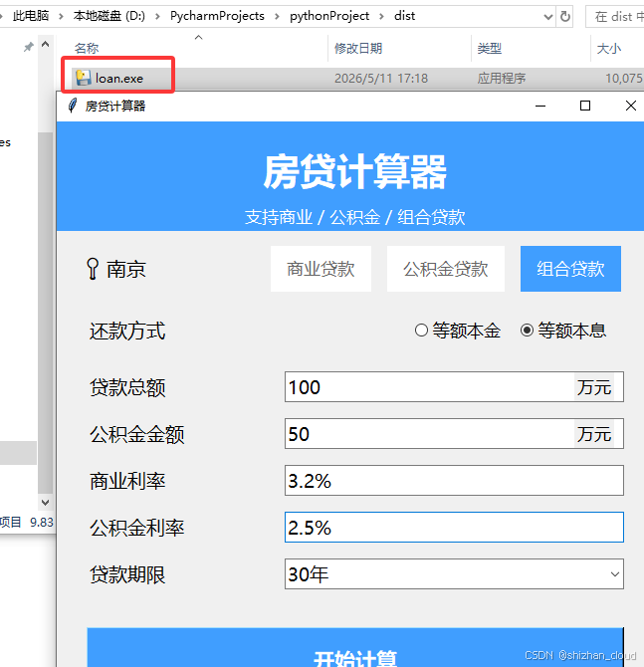Select the 等额本息 radio button

(527, 331)
